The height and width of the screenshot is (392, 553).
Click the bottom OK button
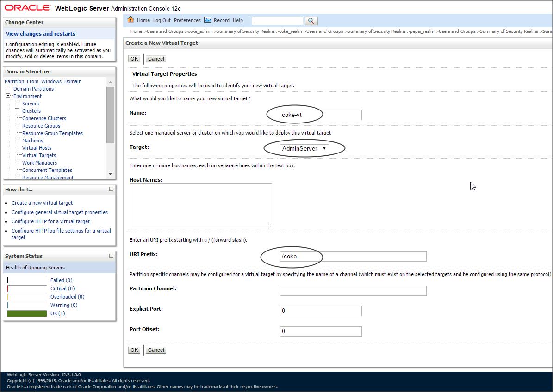coord(134,350)
